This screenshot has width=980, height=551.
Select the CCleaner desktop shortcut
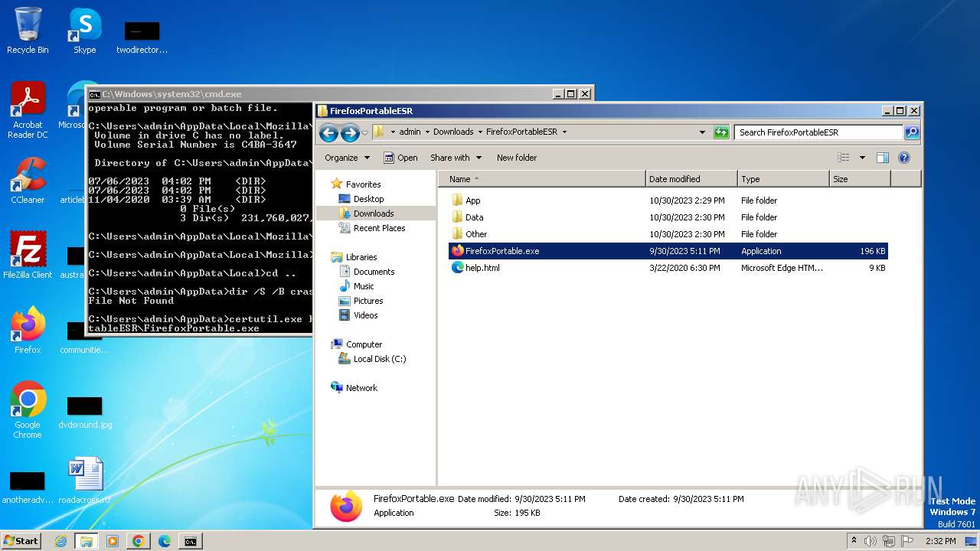(x=28, y=181)
